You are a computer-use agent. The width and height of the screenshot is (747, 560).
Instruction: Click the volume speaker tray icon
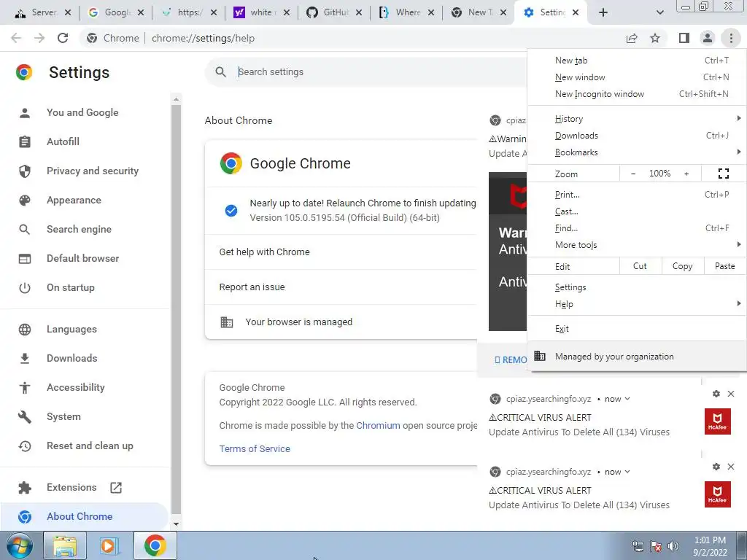[673, 546]
